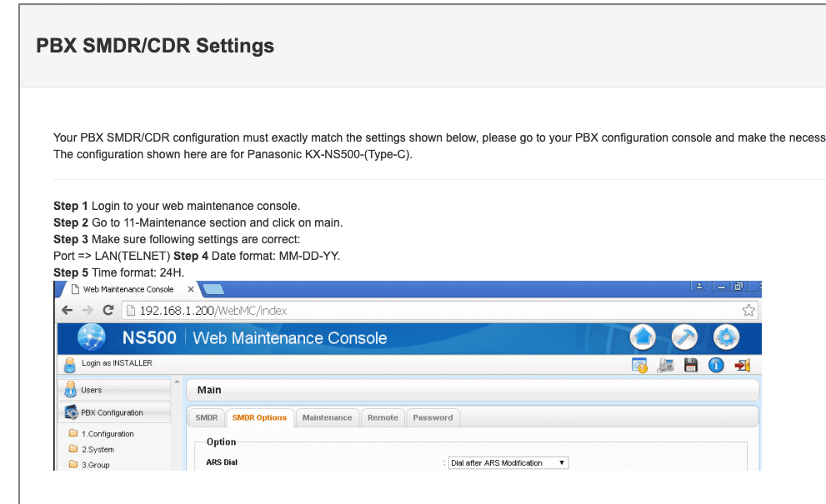This screenshot has height=504, width=826.
Task: Open the Setup hammer icon
Action: coord(684,337)
